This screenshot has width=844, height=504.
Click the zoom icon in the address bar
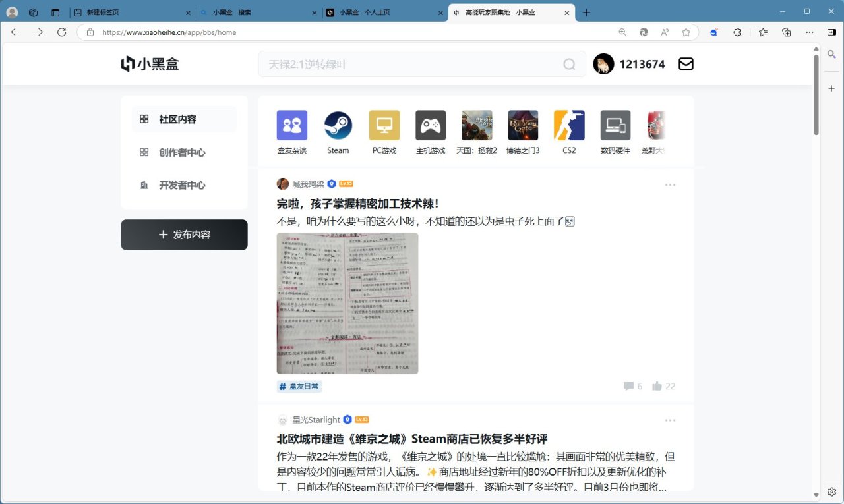pyautogui.click(x=622, y=32)
